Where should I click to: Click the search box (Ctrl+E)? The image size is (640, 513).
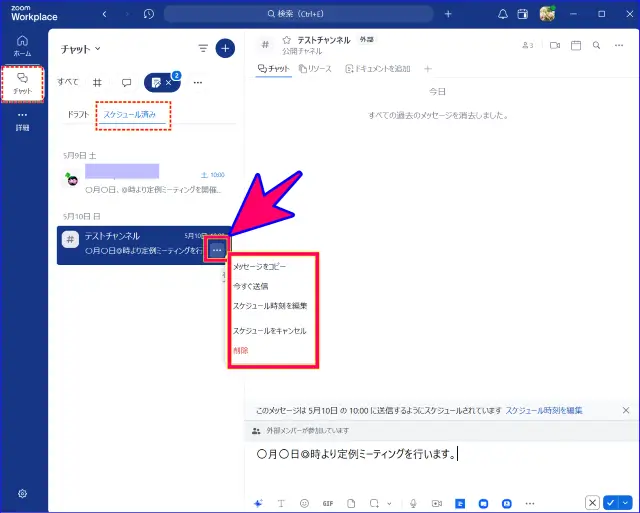(298, 14)
